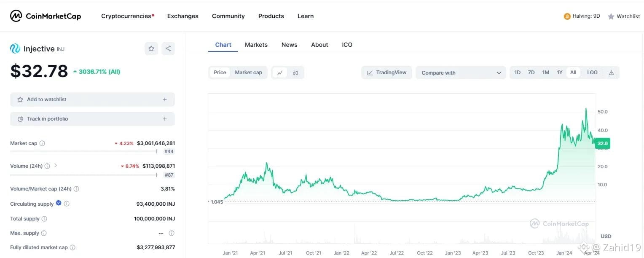The width and height of the screenshot is (644, 258).
Task: Set chart range to All
Action: pyautogui.click(x=573, y=73)
